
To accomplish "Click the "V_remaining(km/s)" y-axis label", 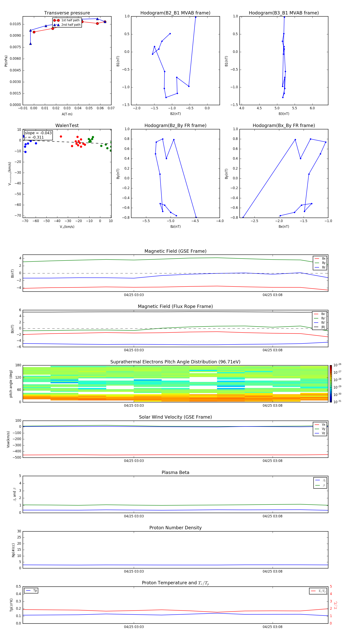I will pyautogui.click(x=10, y=173).
